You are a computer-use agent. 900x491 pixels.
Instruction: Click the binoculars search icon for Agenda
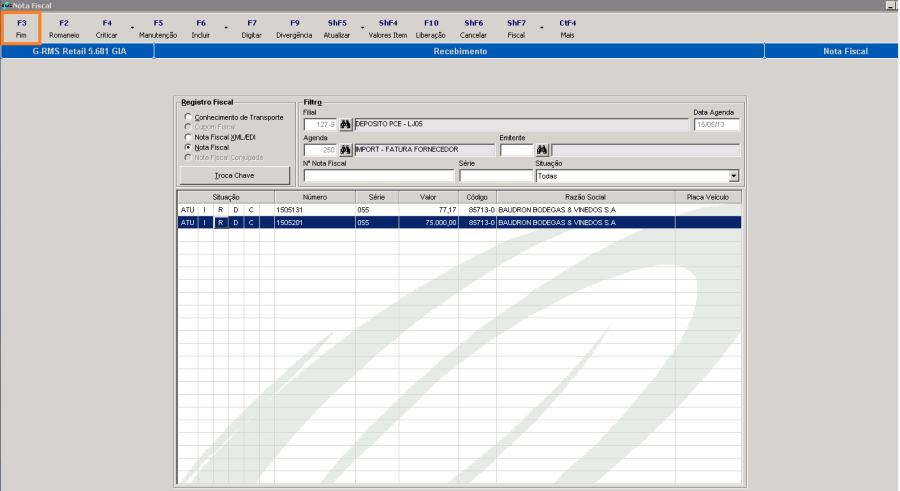[345, 150]
